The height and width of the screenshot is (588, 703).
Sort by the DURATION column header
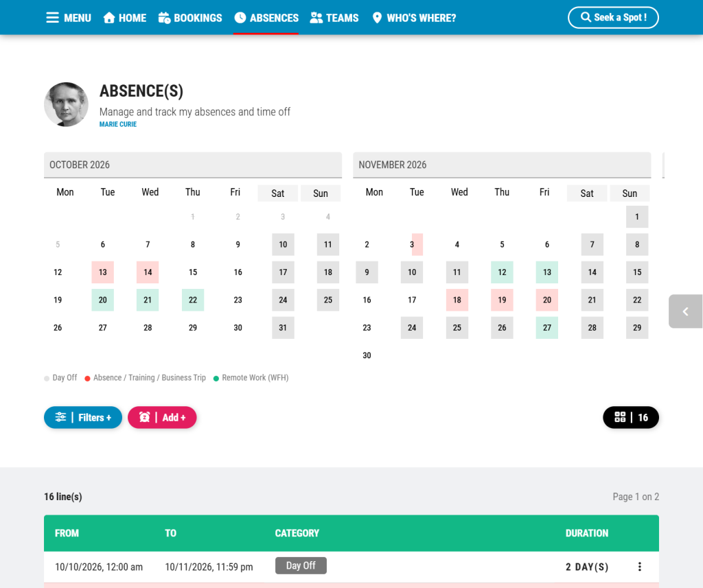point(587,533)
